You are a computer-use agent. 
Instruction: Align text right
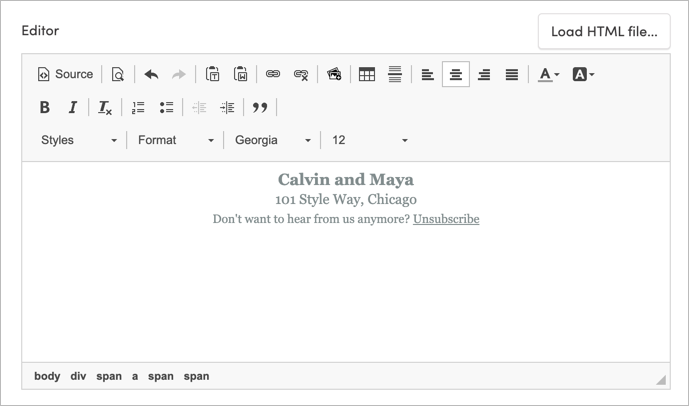tap(484, 74)
